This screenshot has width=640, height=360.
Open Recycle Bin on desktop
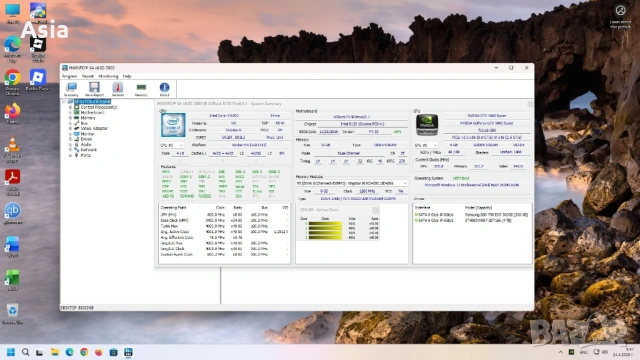click(x=12, y=314)
